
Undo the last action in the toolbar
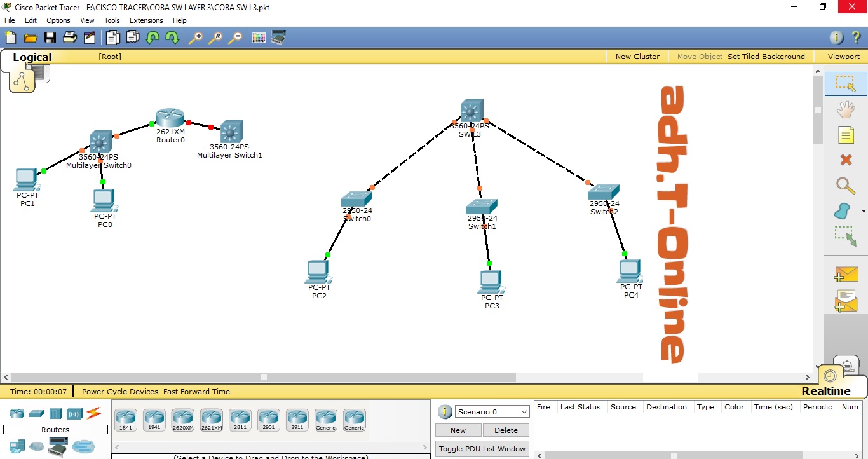153,38
